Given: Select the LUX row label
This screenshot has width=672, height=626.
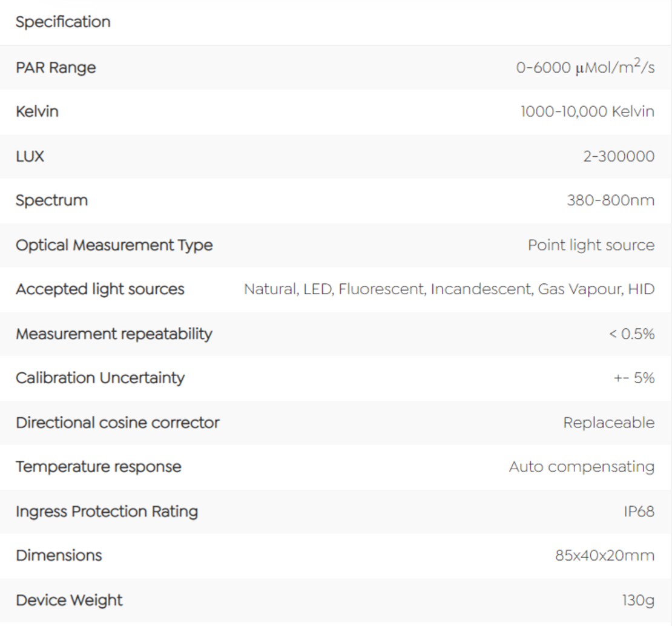Looking at the screenshot, I should click(30, 156).
